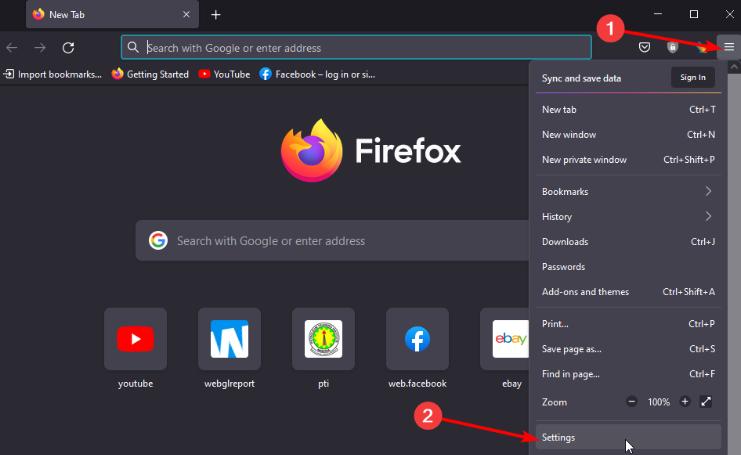Click the Google G logo in search box

(158, 240)
